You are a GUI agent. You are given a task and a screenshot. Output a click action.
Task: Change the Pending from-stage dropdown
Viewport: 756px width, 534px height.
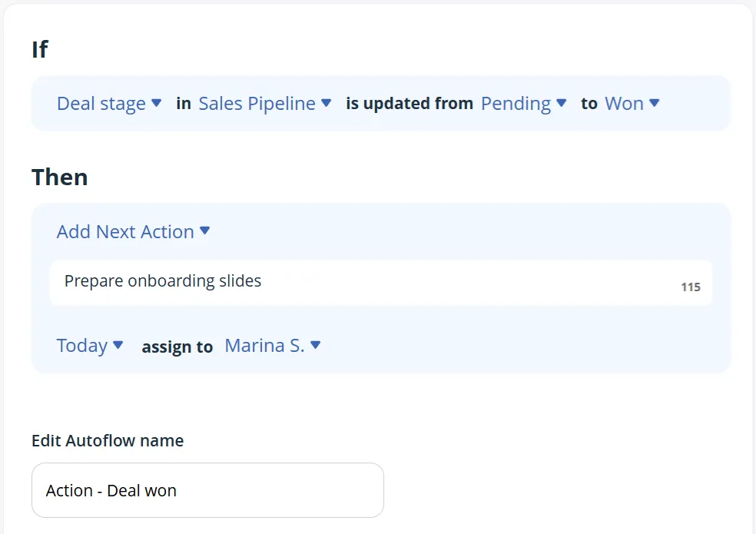coord(523,103)
